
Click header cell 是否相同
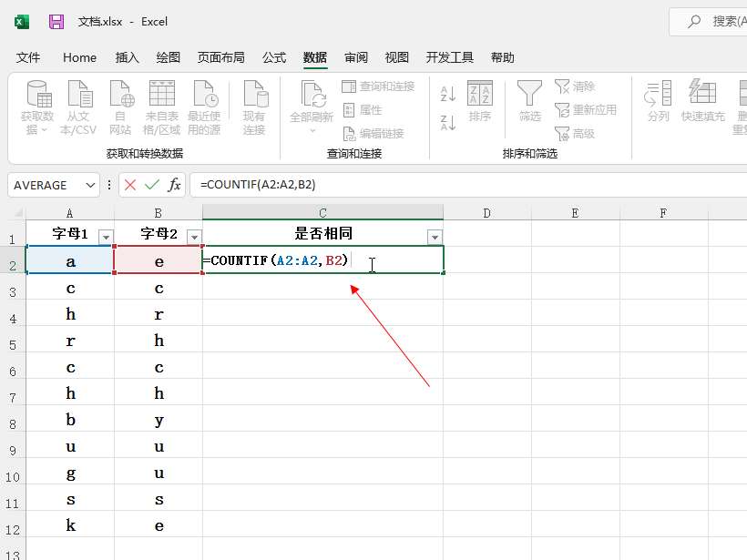tap(323, 233)
